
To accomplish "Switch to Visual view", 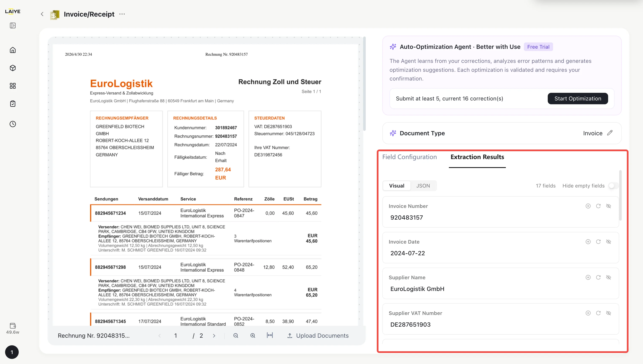I will pos(397,186).
